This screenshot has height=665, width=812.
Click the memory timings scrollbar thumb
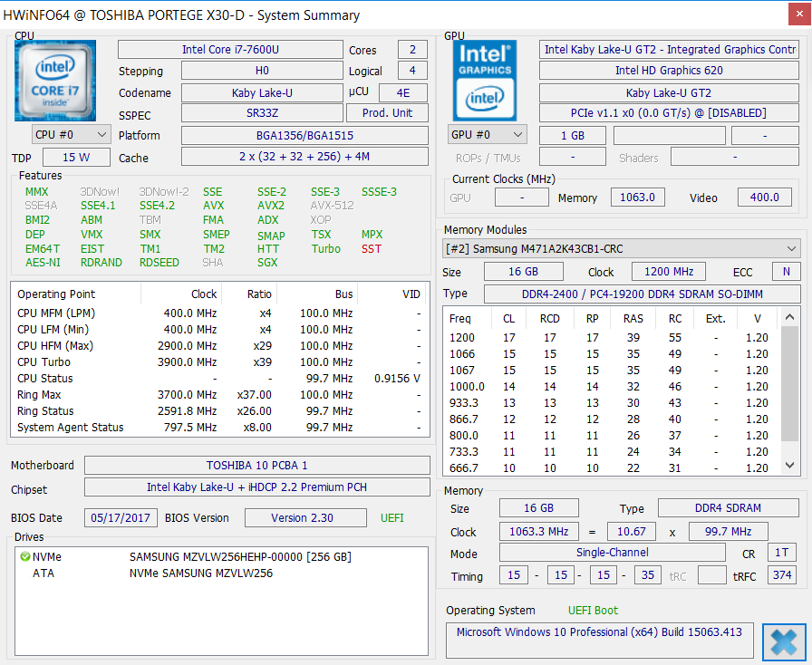[789, 383]
